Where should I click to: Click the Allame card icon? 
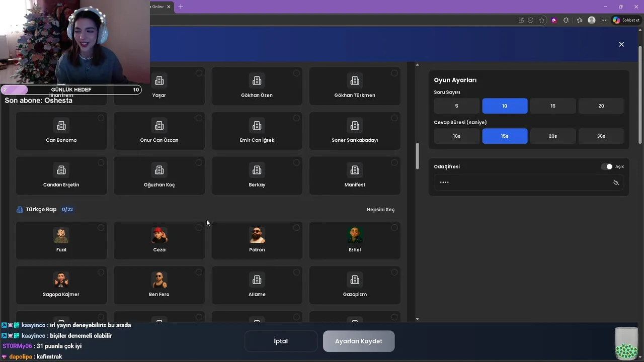(x=257, y=280)
